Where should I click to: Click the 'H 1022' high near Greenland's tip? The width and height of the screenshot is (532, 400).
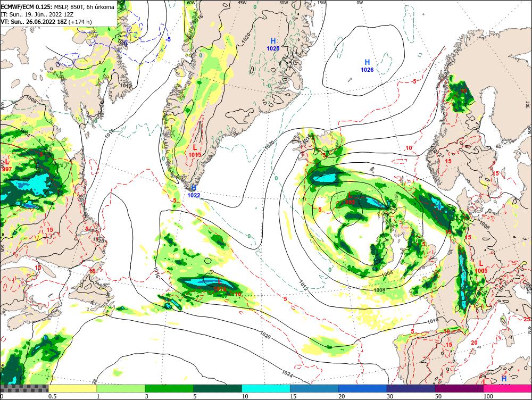coord(194,191)
